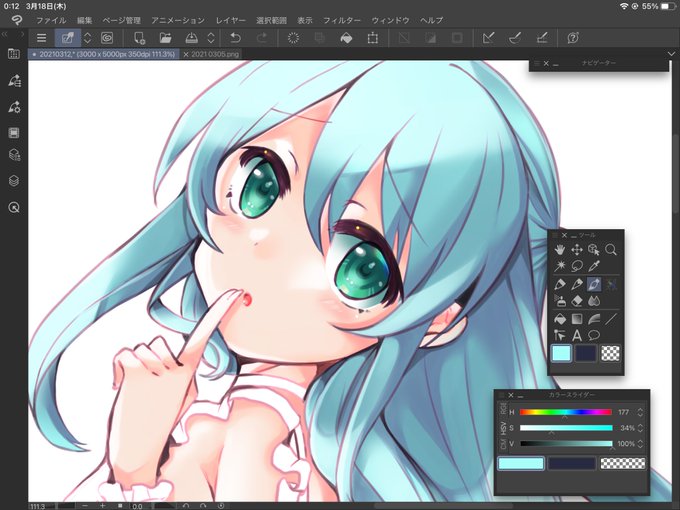Select the Operation object tool
Screen dimensions: 680x510
(x=594, y=249)
